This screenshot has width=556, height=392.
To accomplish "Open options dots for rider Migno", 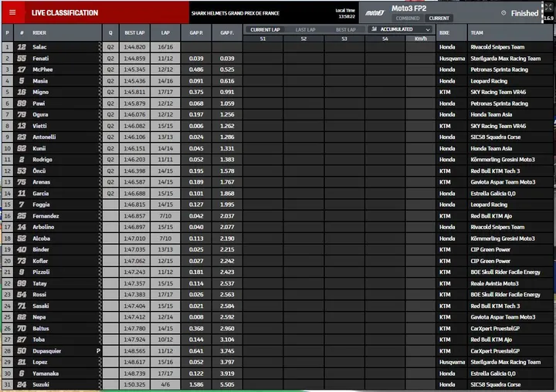I will (x=100, y=92).
